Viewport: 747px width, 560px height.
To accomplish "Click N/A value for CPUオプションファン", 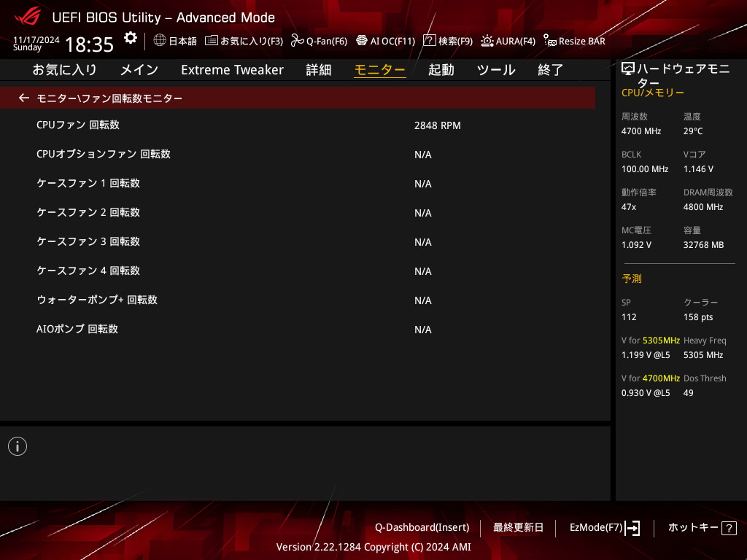I will 422,155.
